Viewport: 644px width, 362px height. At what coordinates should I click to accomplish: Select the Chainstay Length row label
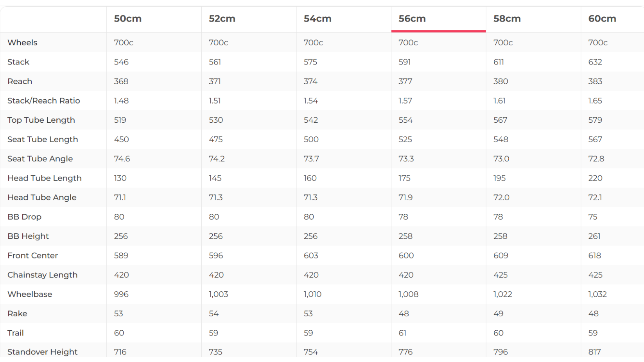[42, 275]
